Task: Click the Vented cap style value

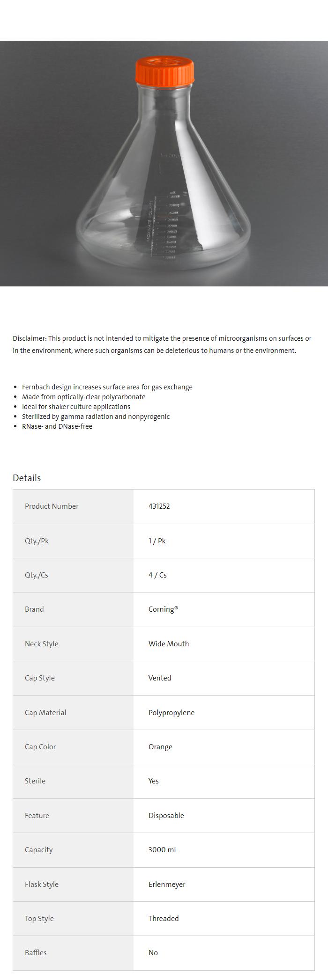Action: (160, 678)
